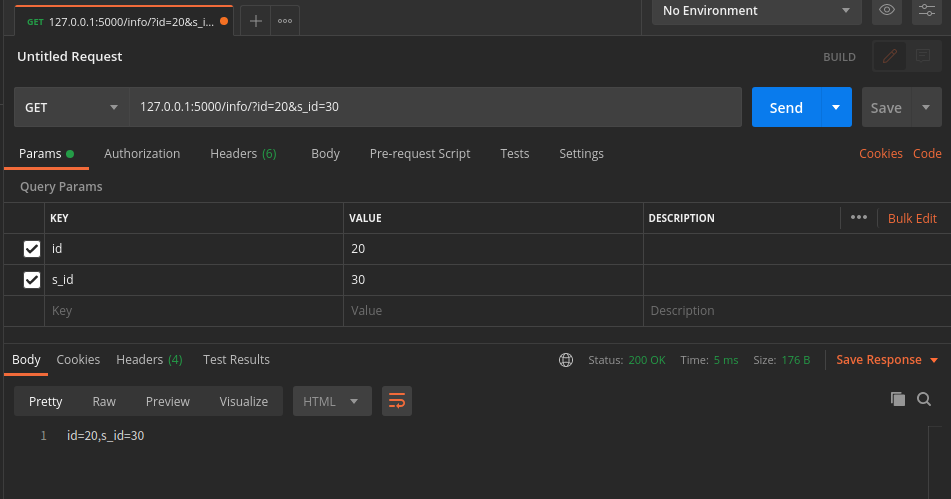Image resolution: width=951 pixels, height=499 pixels.
Task: Open the manage environments settings icon
Action: pyautogui.click(x=924, y=11)
